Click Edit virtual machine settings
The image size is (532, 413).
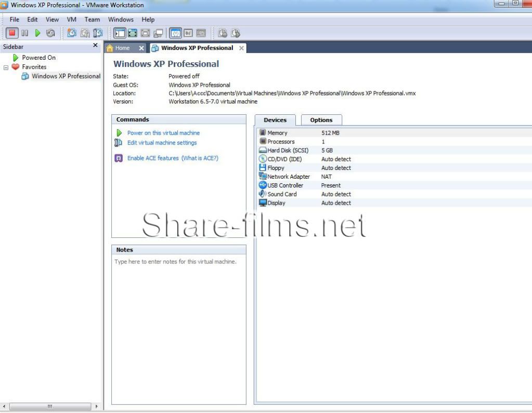click(x=162, y=143)
